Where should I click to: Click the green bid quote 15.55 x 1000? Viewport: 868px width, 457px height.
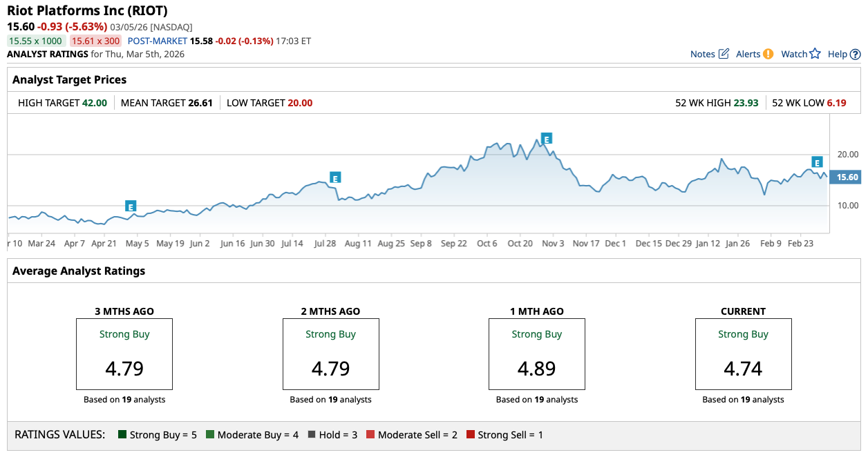click(x=36, y=41)
